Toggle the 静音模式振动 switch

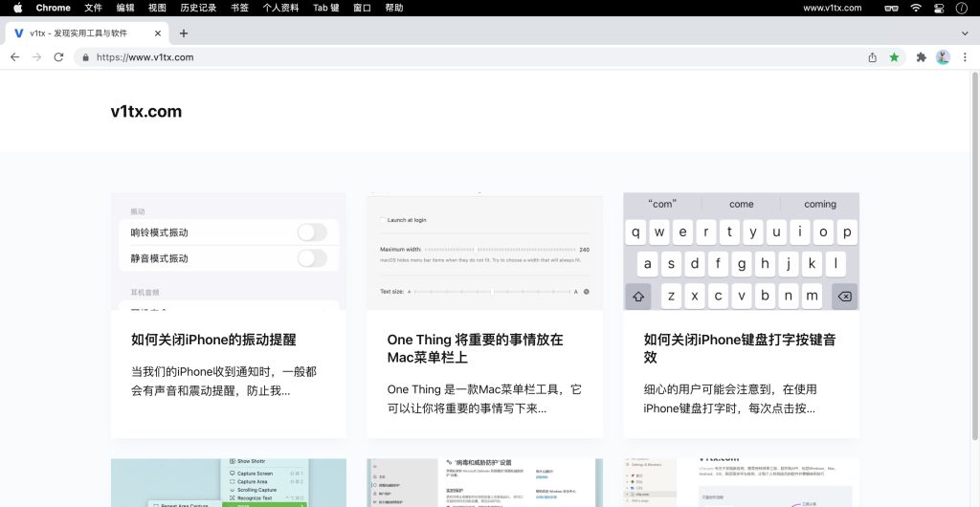pos(312,258)
